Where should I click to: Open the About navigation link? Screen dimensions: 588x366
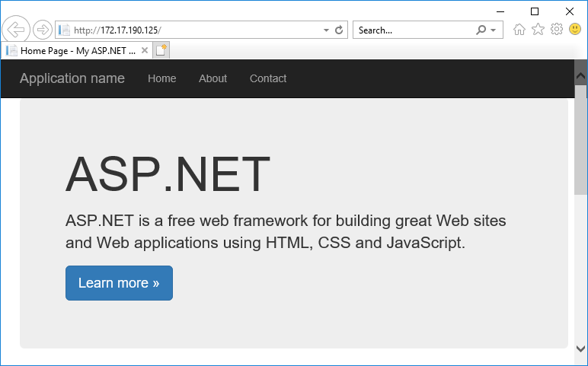[x=213, y=78]
